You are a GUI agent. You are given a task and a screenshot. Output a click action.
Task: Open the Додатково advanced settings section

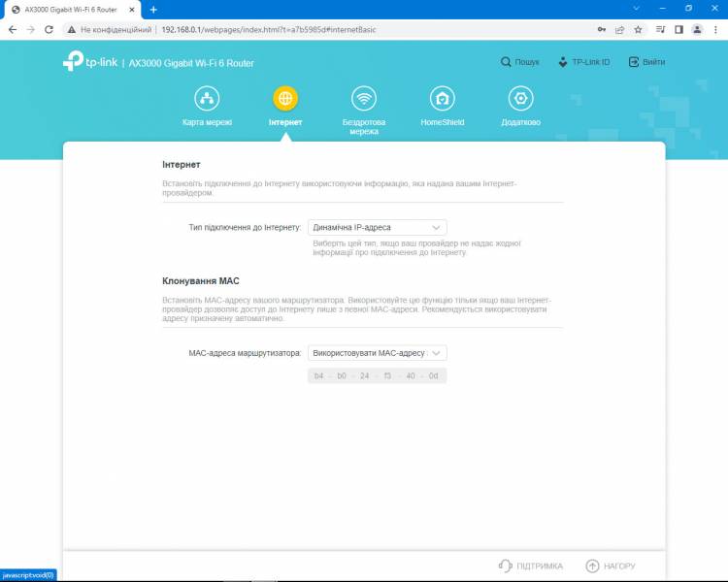pyautogui.click(x=521, y=99)
